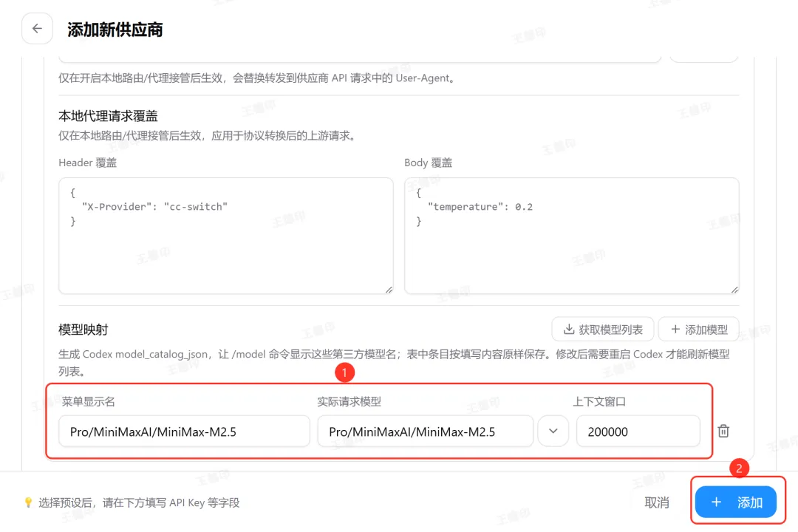This screenshot has height=532, width=798.
Task: Go back using the arrow button
Action: point(37,29)
